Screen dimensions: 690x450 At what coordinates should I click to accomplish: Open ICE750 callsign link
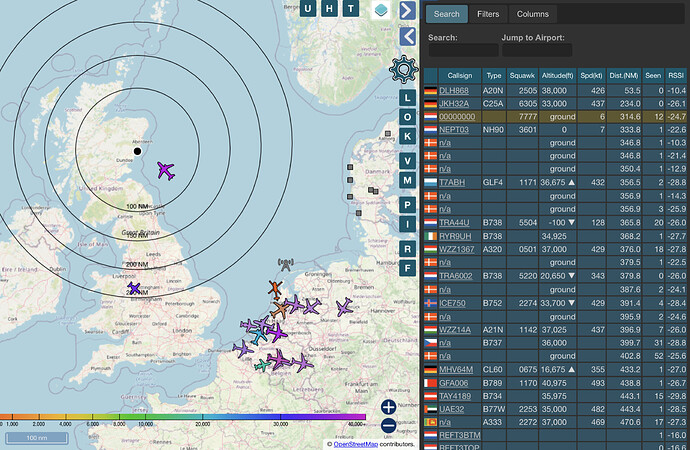coord(452,303)
